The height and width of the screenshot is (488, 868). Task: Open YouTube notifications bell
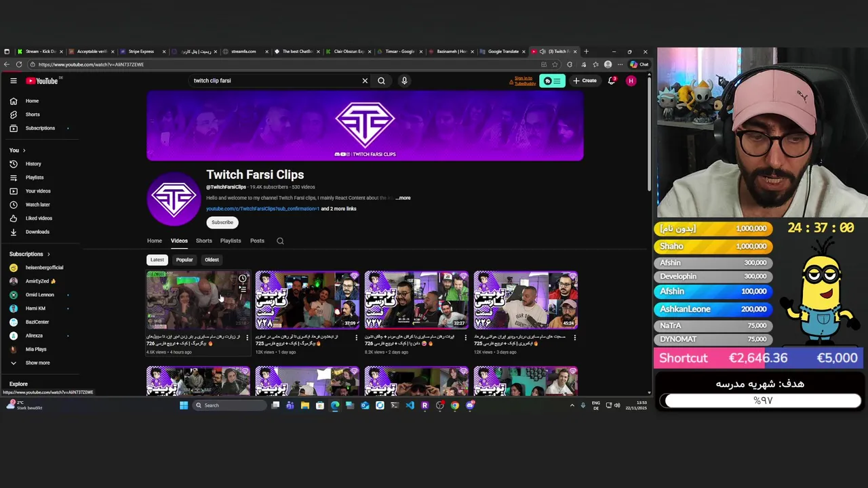(x=612, y=81)
